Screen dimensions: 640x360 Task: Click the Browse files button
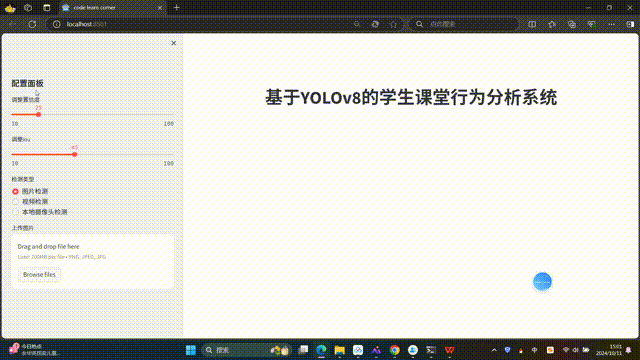coord(39,275)
